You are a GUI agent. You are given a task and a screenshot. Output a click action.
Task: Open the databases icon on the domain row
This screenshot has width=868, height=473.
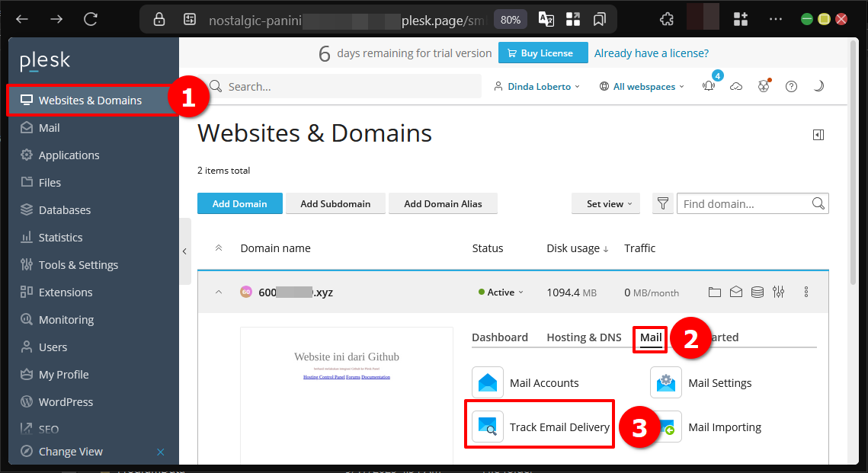pos(757,292)
